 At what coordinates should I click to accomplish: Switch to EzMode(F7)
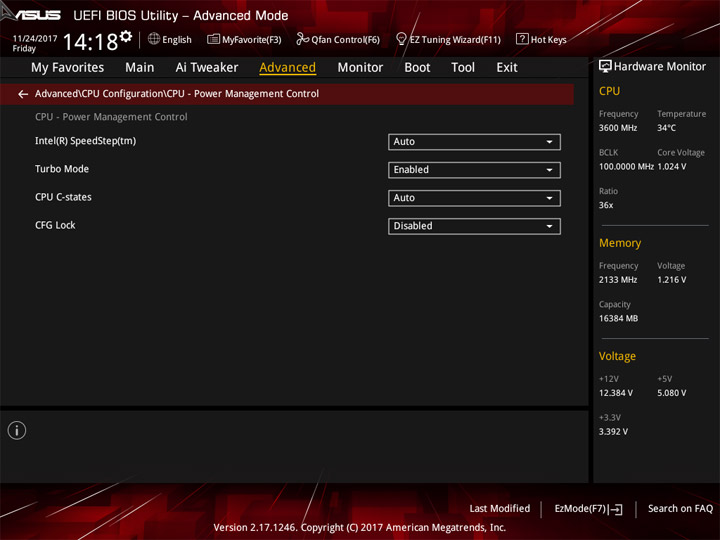pyautogui.click(x=588, y=509)
